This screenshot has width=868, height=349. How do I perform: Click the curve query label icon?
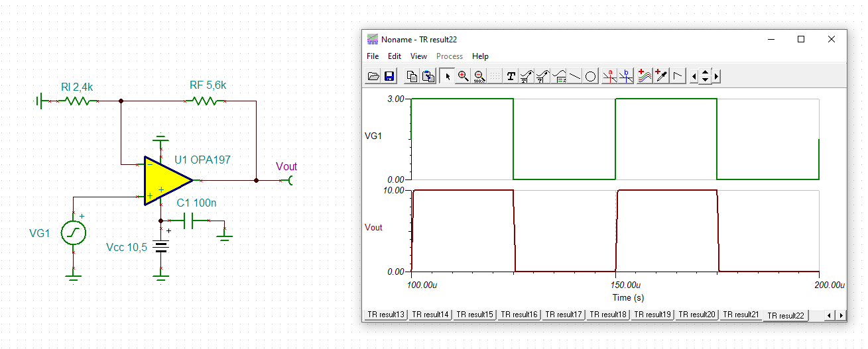click(x=542, y=76)
